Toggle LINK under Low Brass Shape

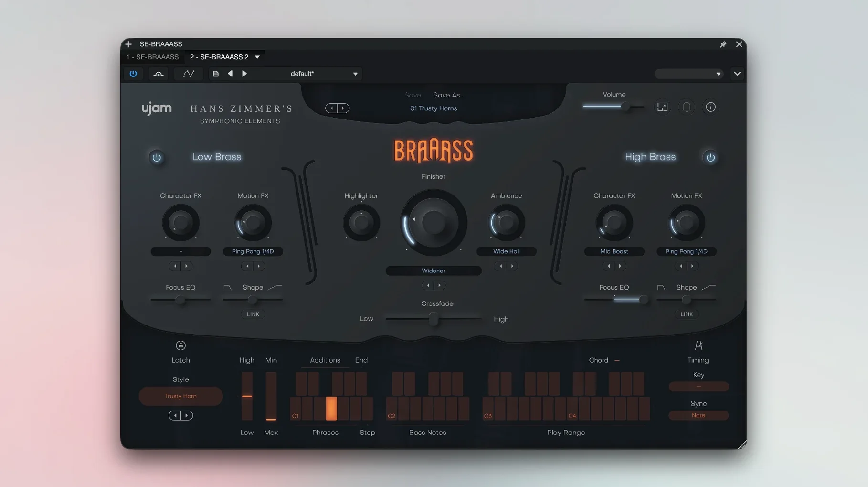point(253,314)
